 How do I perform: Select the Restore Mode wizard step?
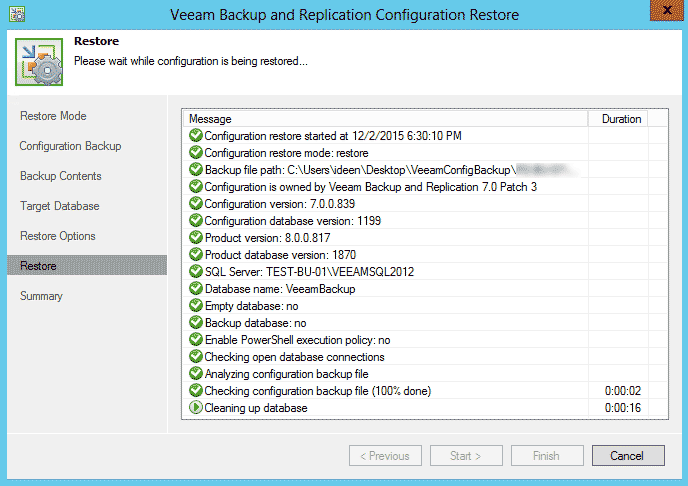point(53,116)
